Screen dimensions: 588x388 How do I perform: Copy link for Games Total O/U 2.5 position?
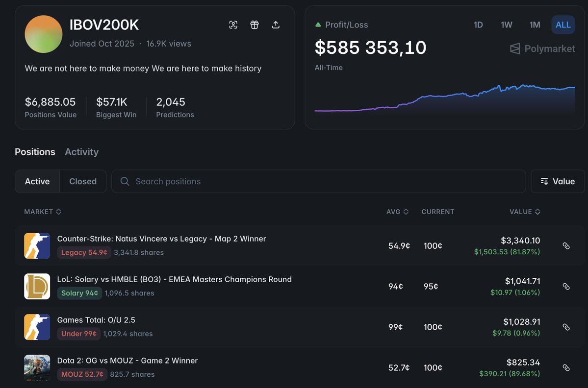pos(566,327)
